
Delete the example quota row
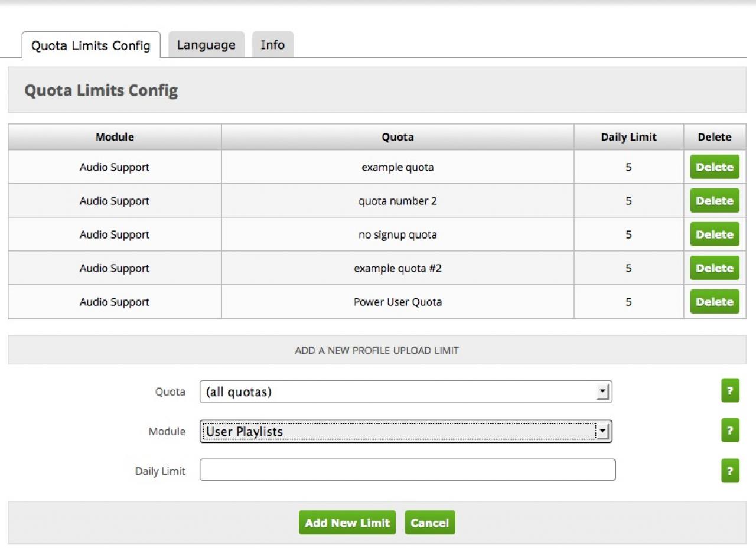click(x=714, y=167)
